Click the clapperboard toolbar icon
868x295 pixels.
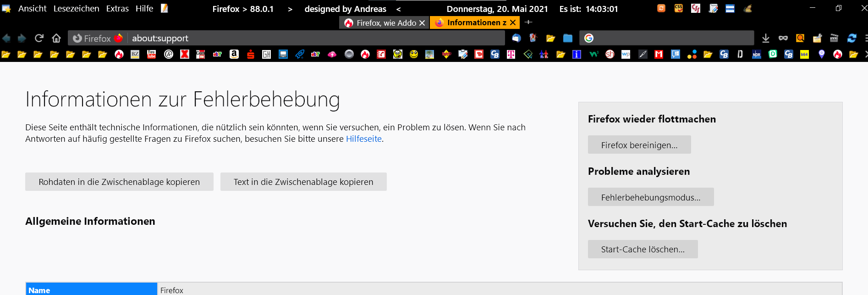tap(834, 38)
